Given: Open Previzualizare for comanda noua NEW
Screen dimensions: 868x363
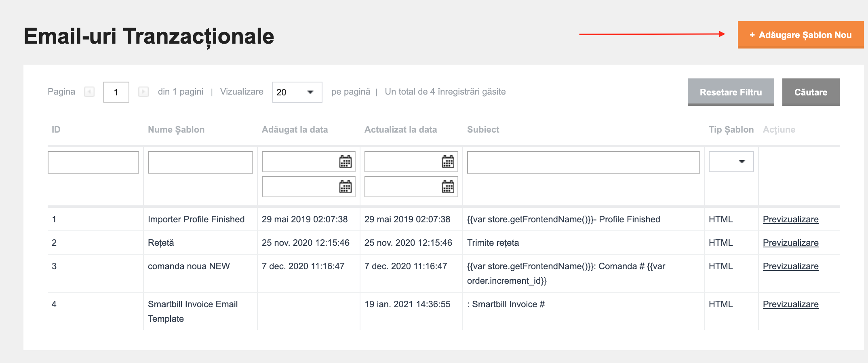Looking at the screenshot, I should 790,266.
